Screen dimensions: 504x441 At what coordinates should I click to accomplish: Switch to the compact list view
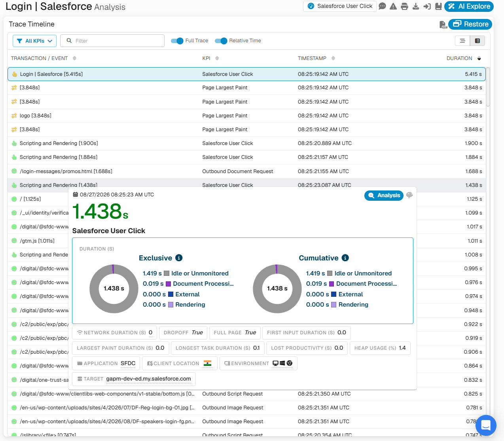tap(462, 41)
